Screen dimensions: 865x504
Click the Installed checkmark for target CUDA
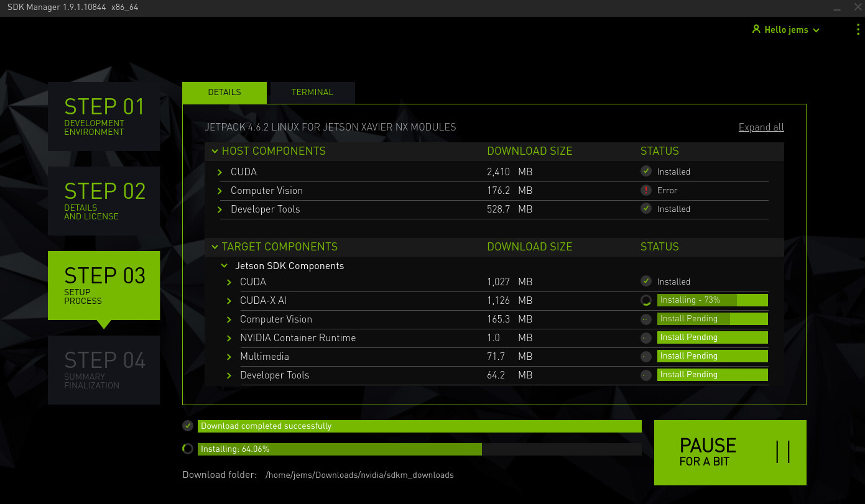coord(646,282)
